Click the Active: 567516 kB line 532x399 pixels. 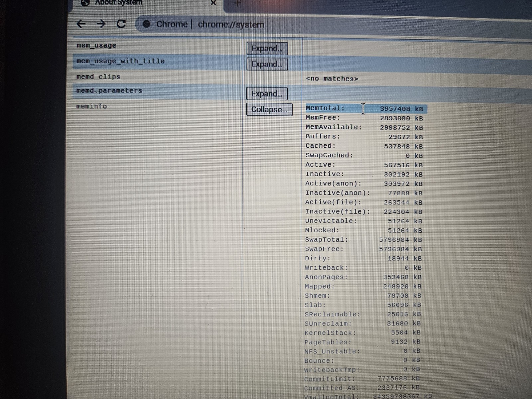(x=364, y=165)
